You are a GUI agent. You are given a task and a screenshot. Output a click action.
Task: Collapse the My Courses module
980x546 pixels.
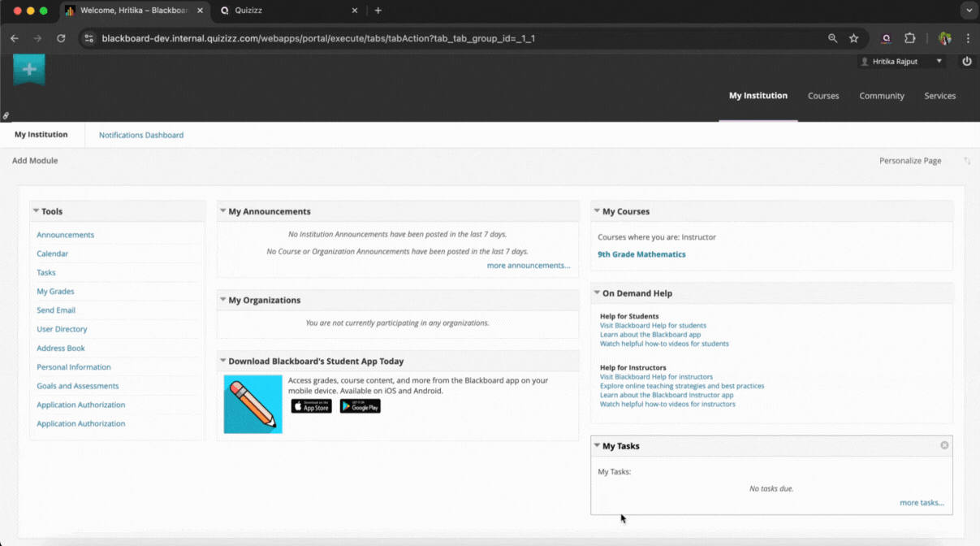coord(597,211)
